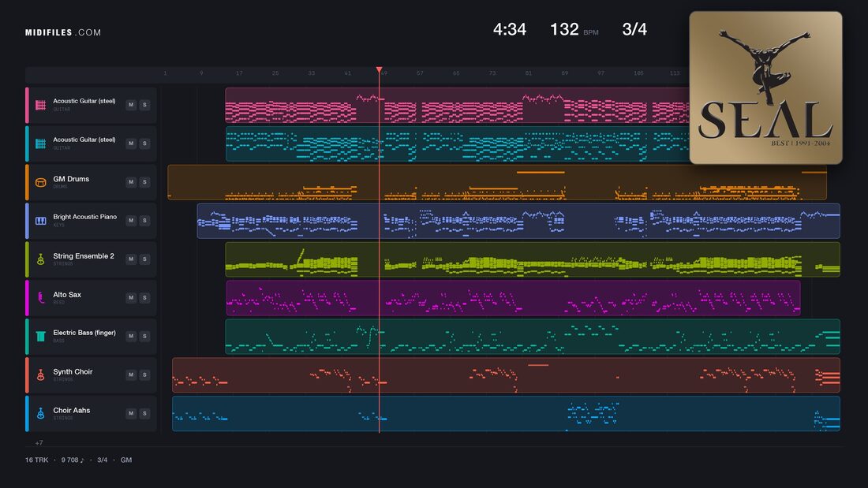
Task: Solo the Alto Sax track
Action: tap(144, 298)
